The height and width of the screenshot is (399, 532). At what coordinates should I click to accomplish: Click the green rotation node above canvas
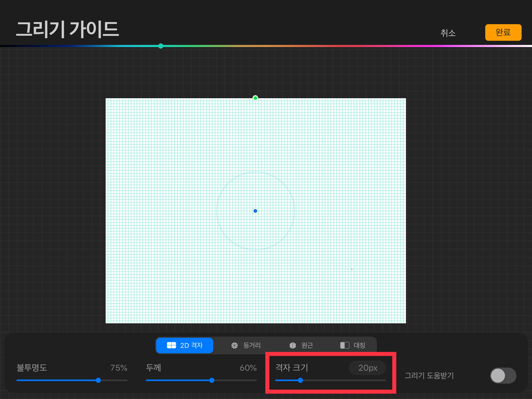255,98
